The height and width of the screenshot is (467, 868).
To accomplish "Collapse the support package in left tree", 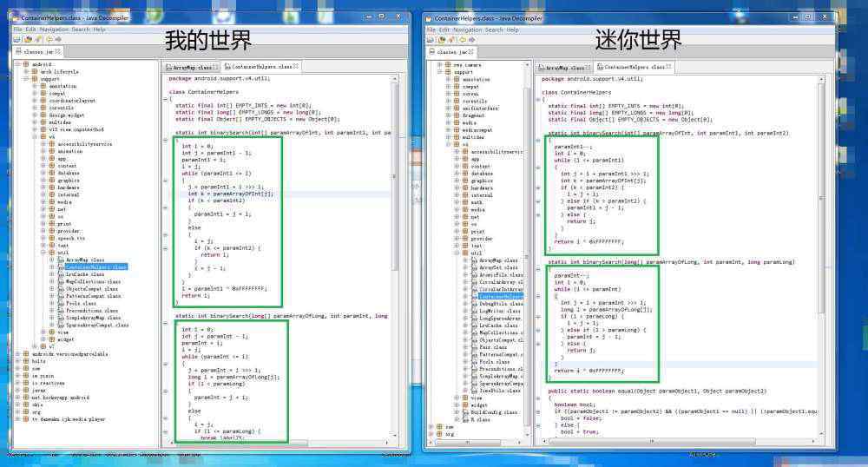I will (25, 79).
